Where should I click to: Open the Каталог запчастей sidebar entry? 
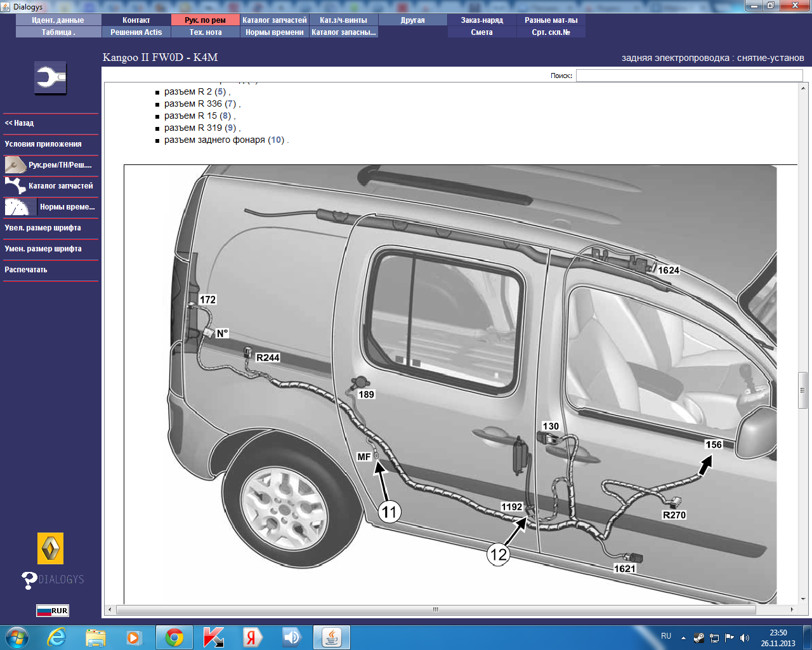point(51,186)
